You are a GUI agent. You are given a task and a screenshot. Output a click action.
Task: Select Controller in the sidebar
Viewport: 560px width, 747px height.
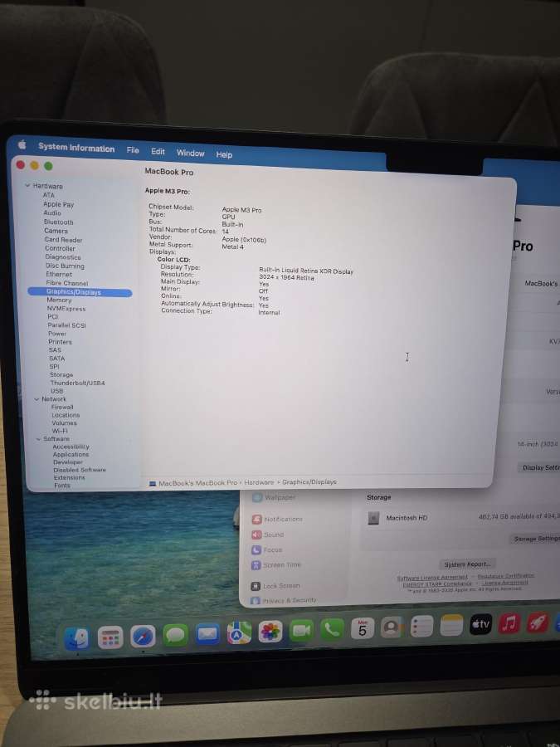coord(60,248)
